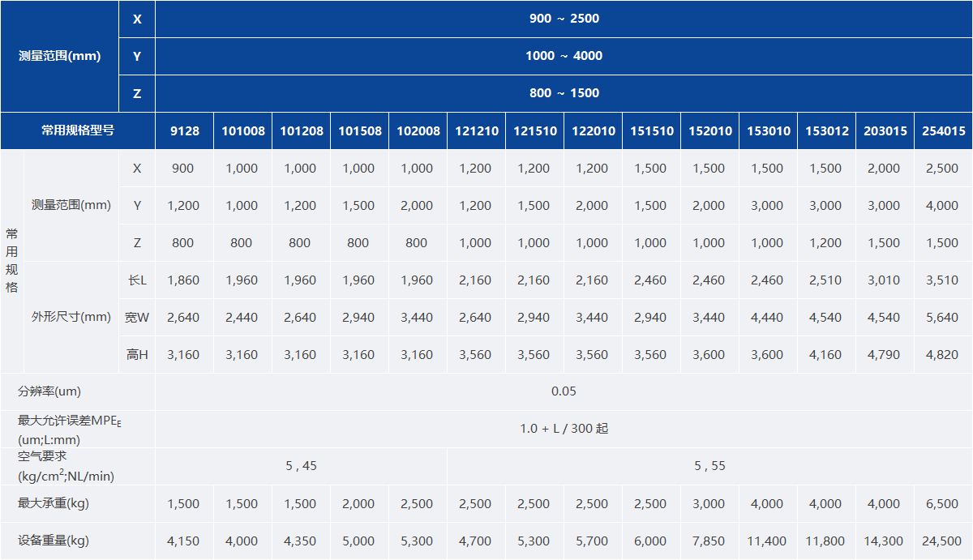Select the Z range cell 800 ~ 1500
The width and height of the screenshot is (973, 560).
pyautogui.click(x=564, y=93)
